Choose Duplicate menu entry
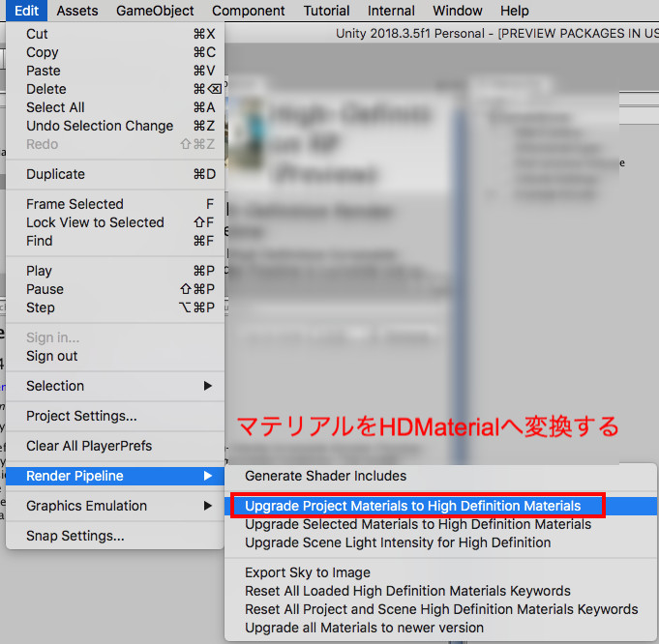Viewport: 659px width, 644px height. pyautogui.click(x=115, y=174)
